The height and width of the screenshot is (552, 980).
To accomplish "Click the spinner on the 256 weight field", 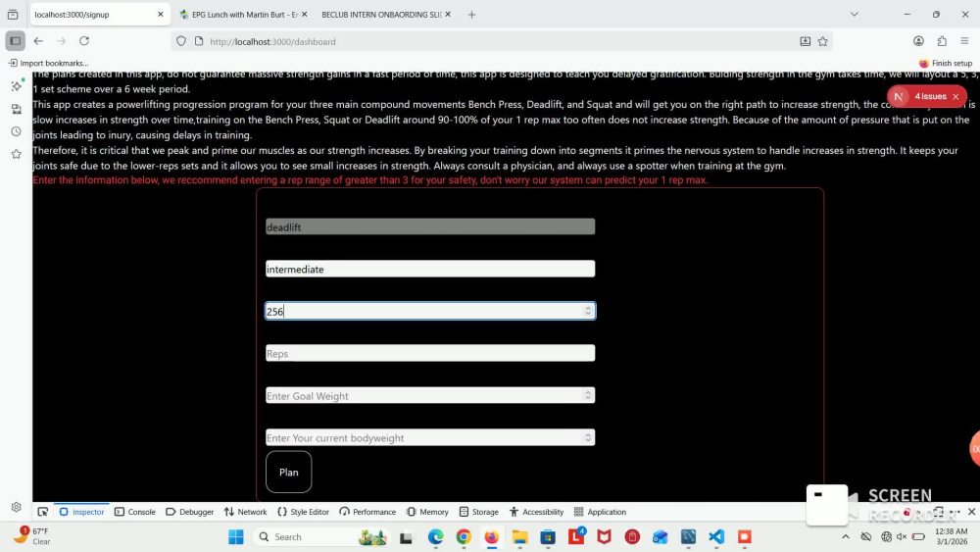I will [588, 311].
